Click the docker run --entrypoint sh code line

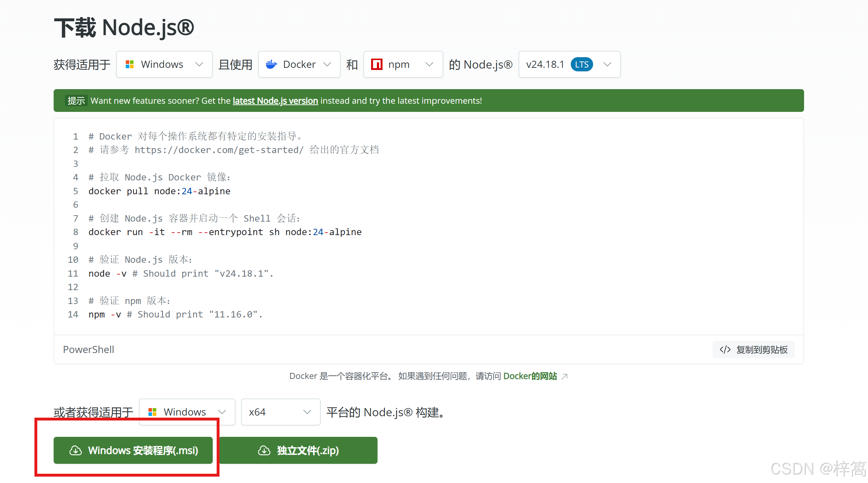225,232
